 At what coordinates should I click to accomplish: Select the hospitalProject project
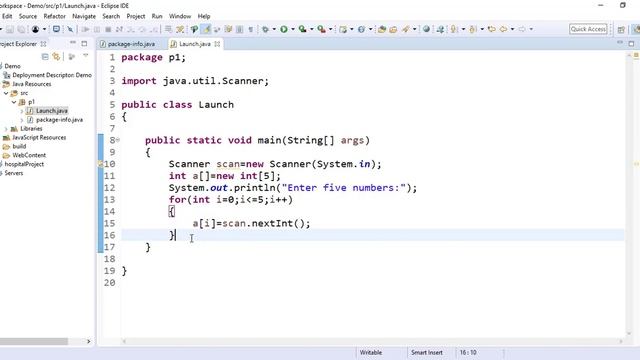pos(24,164)
